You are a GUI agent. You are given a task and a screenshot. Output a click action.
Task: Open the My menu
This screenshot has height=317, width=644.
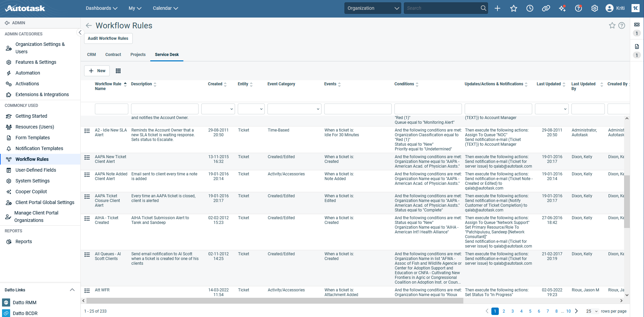[135, 8]
